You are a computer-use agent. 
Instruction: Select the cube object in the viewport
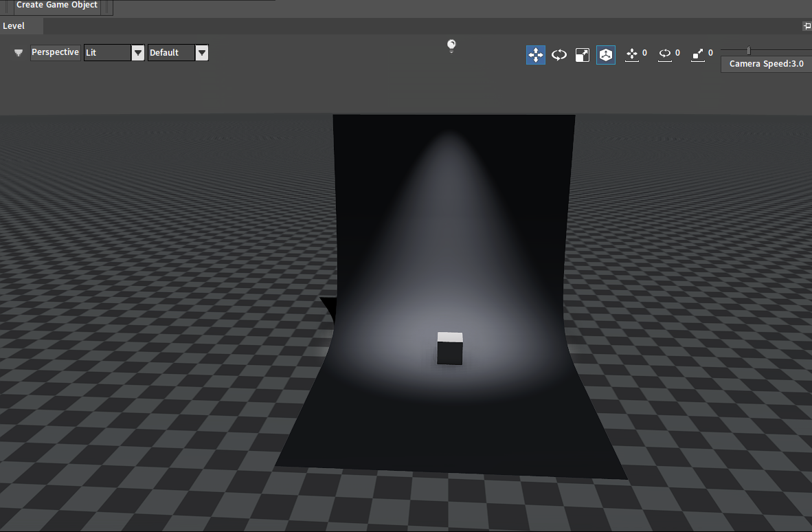pos(449,348)
